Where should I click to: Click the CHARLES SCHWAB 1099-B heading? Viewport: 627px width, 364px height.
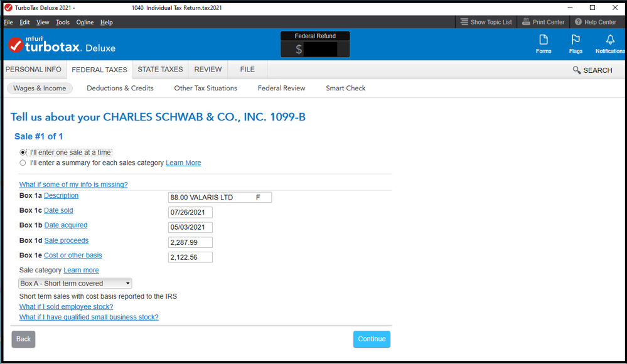158,117
